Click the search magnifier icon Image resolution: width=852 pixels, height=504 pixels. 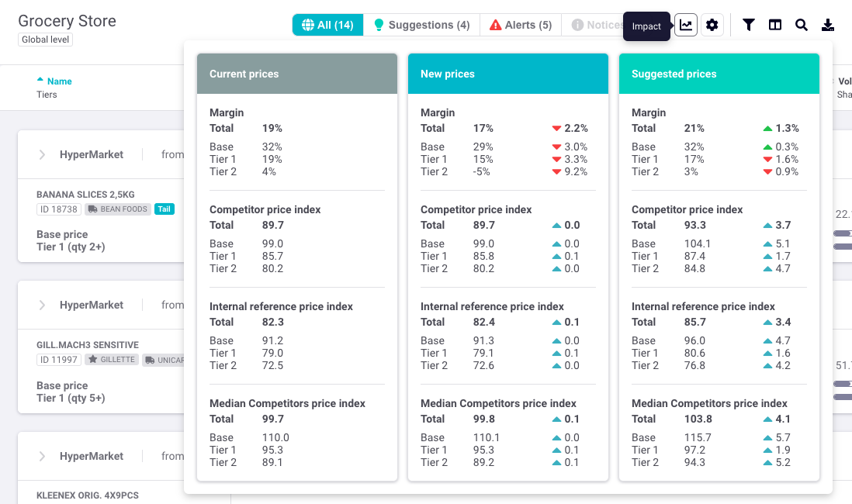[802, 25]
